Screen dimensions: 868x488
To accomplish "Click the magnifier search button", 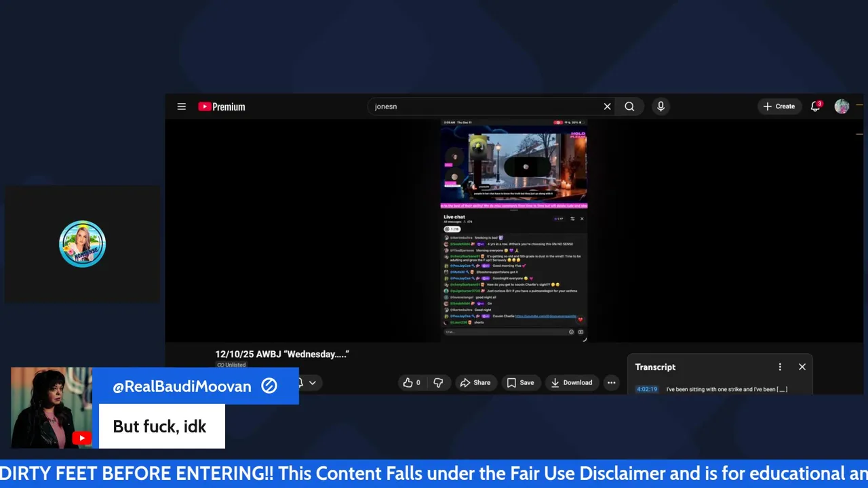I will (x=629, y=106).
